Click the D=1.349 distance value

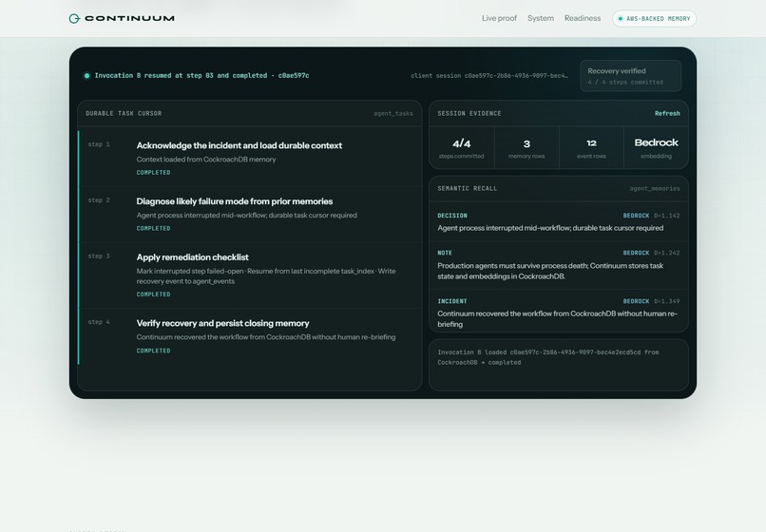(x=667, y=301)
